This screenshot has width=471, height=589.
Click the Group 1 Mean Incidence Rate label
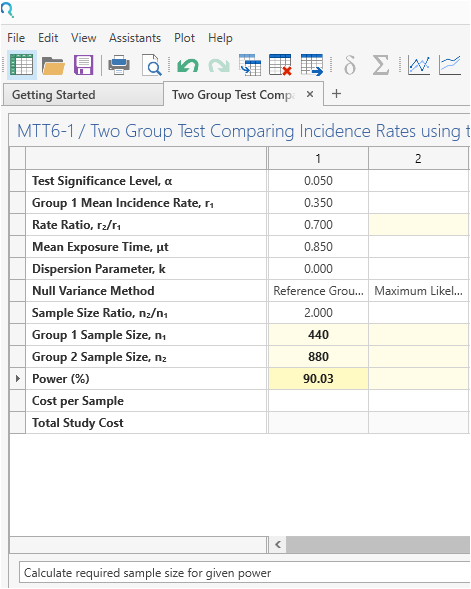[x=123, y=203]
